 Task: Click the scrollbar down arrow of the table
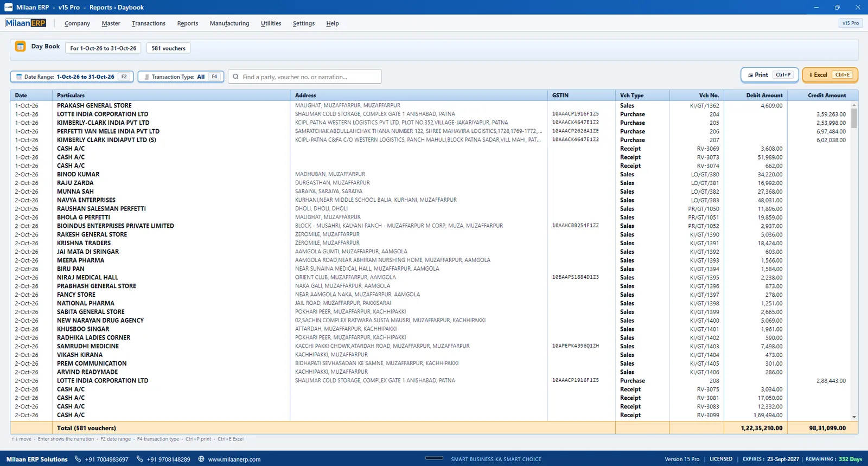tap(854, 417)
